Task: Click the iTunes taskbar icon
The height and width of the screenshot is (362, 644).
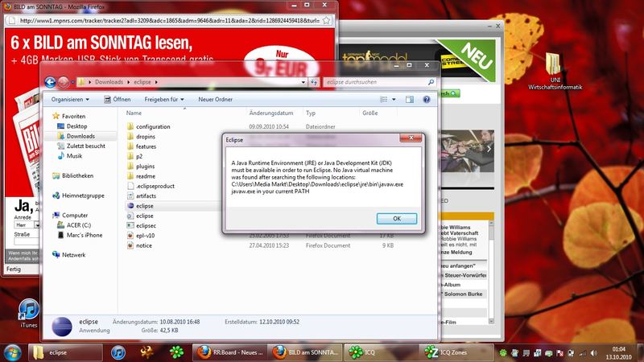Action: click(x=118, y=352)
